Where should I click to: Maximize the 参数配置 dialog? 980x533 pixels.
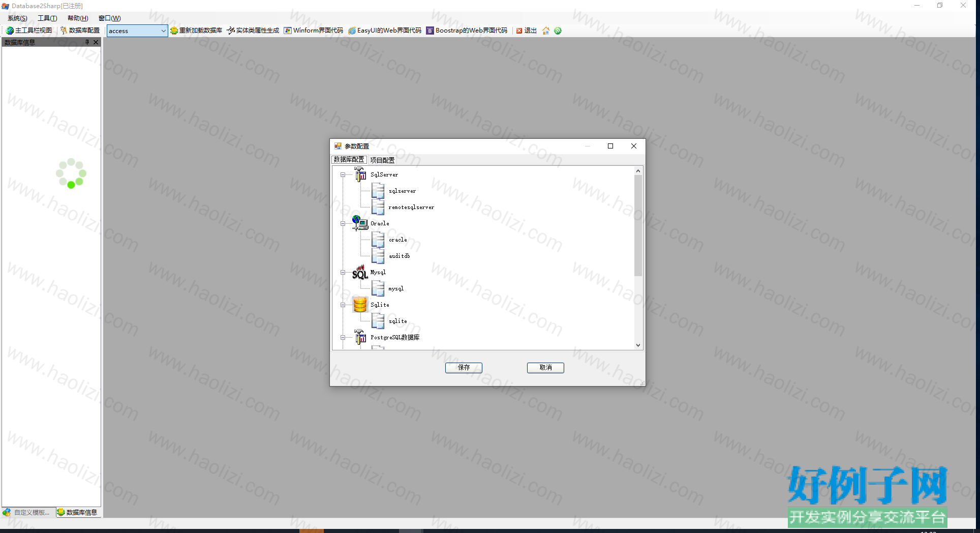point(610,146)
